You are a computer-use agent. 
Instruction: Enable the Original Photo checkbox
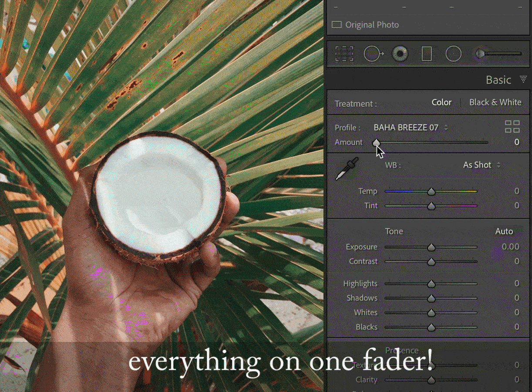(337, 25)
